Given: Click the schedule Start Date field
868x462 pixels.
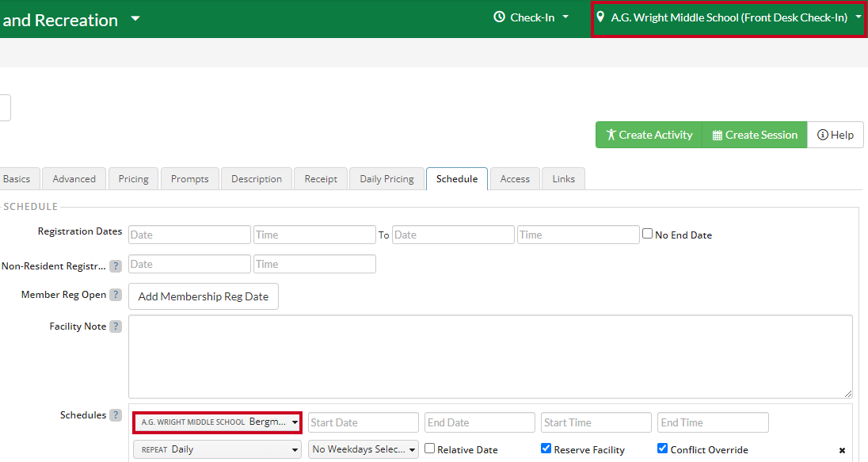Looking at the screenshot, I should pos(364,422).
